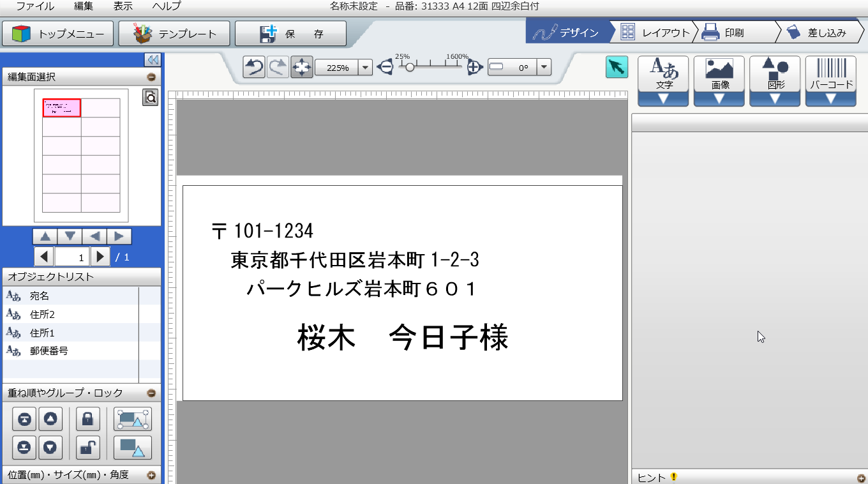Click the grayed redo arrow
Viewport: 868px width, 484px height.
[278, 67]
